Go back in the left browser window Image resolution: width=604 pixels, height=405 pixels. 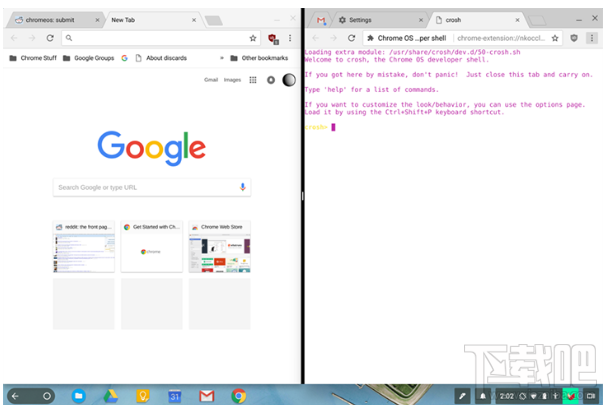[x=14, y=38]
